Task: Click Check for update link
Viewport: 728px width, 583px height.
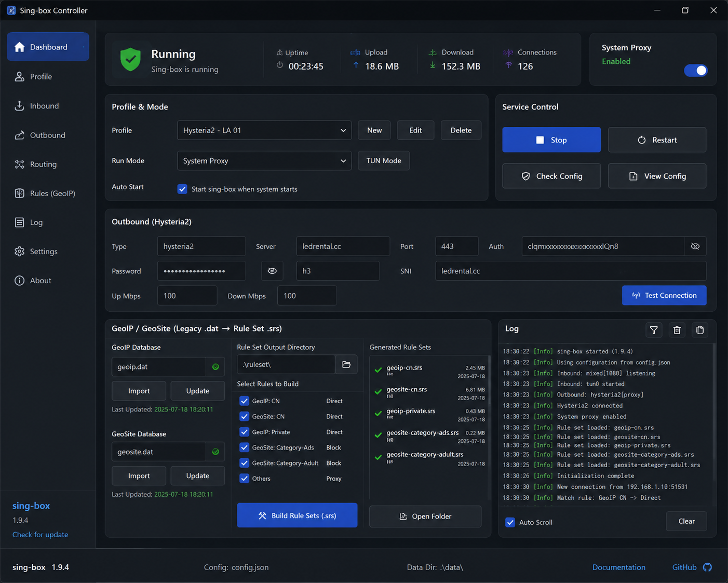Action: (40, 535)
